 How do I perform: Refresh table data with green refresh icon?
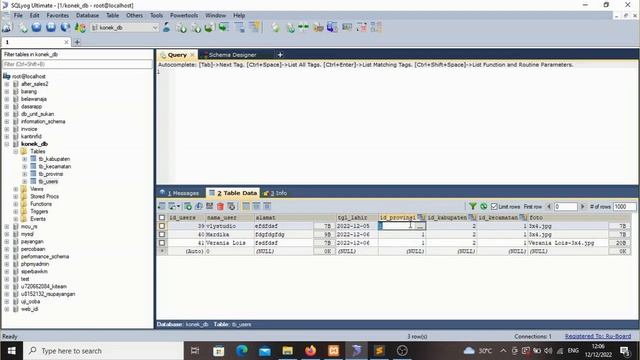click(x=484, y=207)
